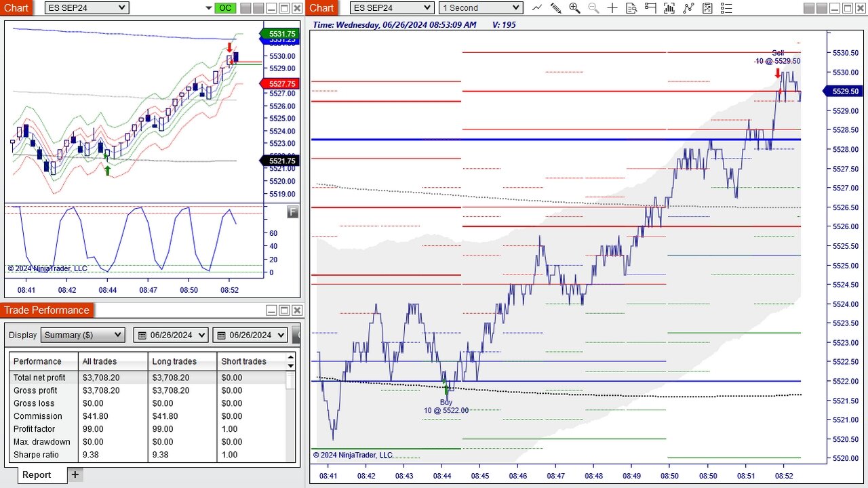
Task: Click performance table scroll down arrow
Action: tap(291, 366)
